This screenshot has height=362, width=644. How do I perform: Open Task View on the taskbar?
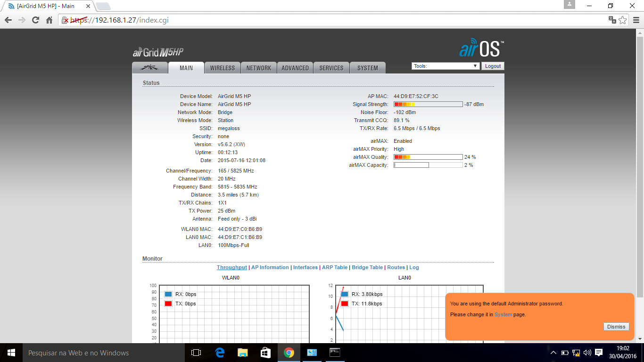click(196, 353)
